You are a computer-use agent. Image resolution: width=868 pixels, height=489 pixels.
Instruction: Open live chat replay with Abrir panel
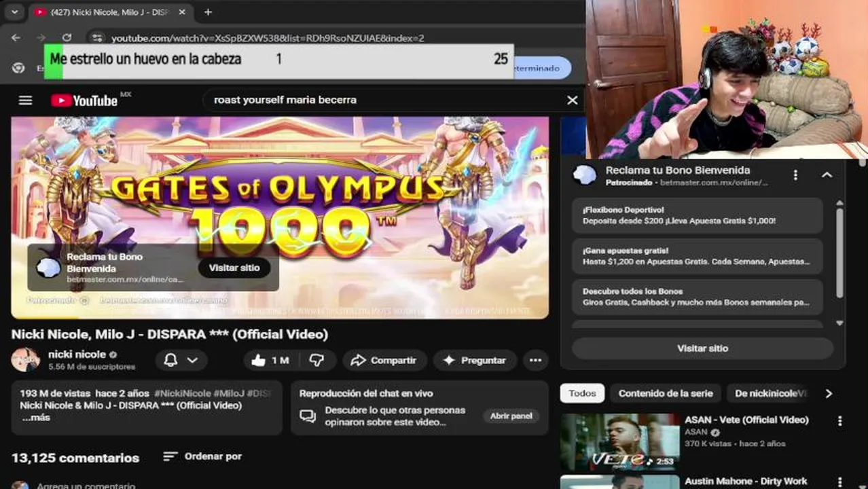click(511, 416)
